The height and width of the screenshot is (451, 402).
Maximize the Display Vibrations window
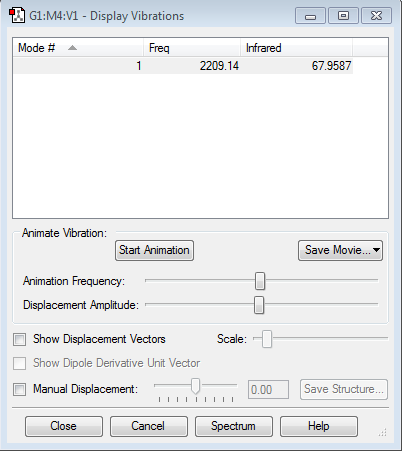[343, 16]
